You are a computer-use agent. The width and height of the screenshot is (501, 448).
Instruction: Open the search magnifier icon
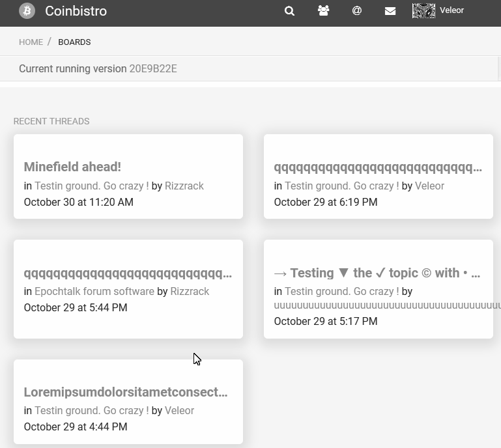[289, 11]
